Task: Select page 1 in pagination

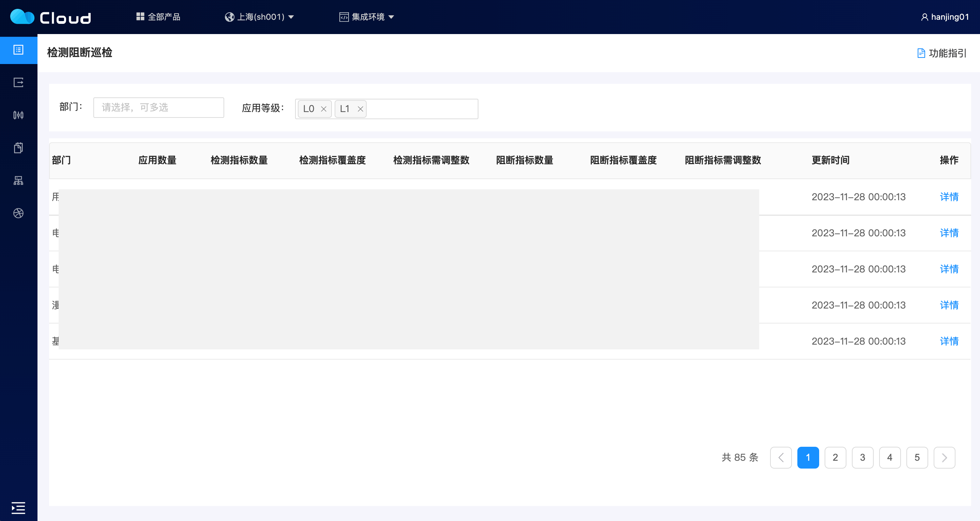Action: click(808, 457)
